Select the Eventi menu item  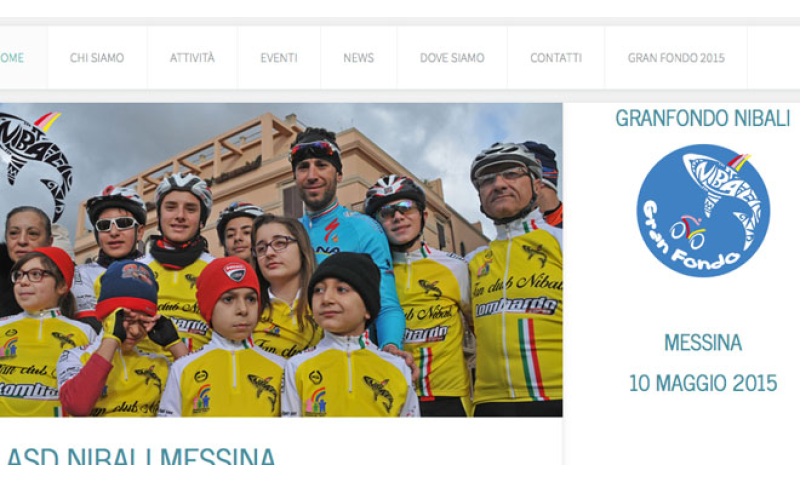[x=279, y=58]
